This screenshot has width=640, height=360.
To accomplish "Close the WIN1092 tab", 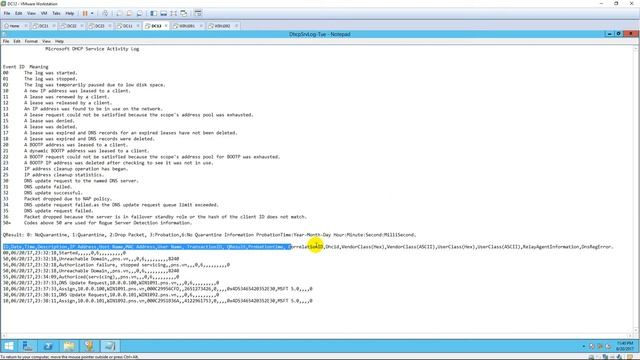I will coord(236,26).
